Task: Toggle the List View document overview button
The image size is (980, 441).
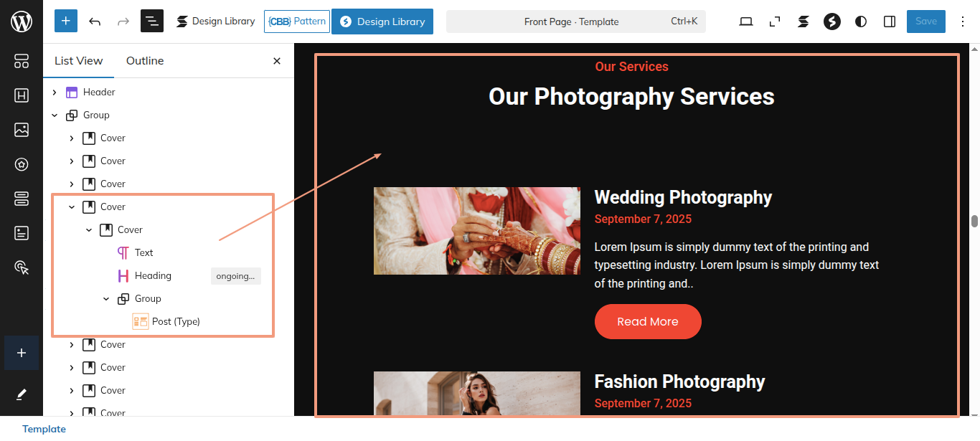Action: 152,22
